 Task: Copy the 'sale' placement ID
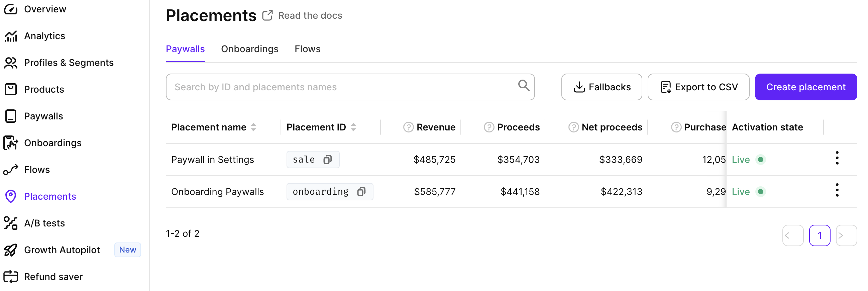(328, 160)
